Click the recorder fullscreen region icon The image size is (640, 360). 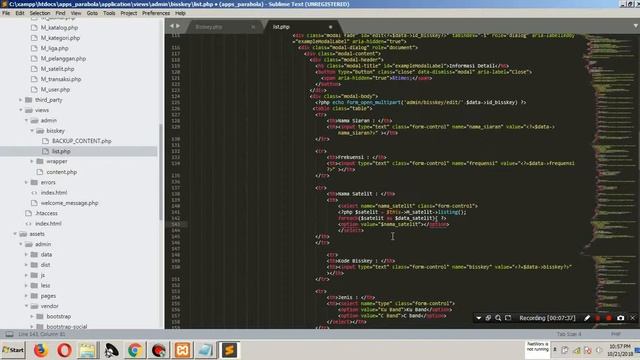508,318
